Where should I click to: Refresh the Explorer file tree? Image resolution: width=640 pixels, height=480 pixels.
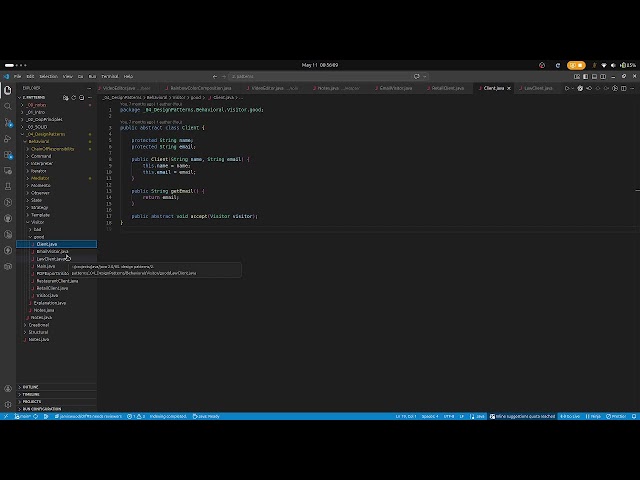point(74,98)
